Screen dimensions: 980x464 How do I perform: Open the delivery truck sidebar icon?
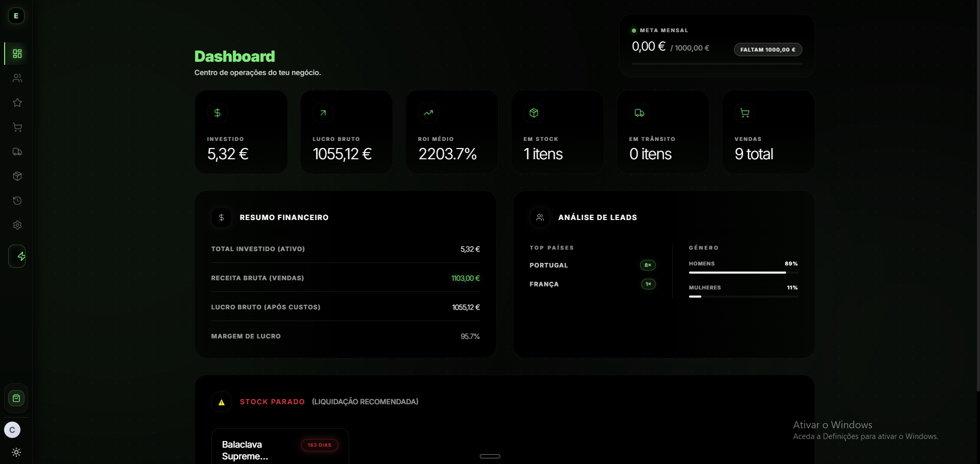[17, 152]
